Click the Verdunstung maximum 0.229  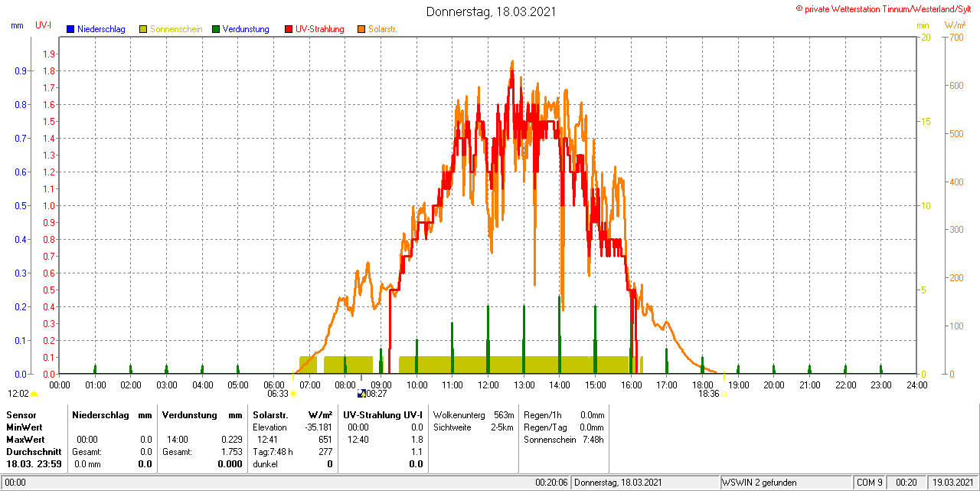coord(230,440)
